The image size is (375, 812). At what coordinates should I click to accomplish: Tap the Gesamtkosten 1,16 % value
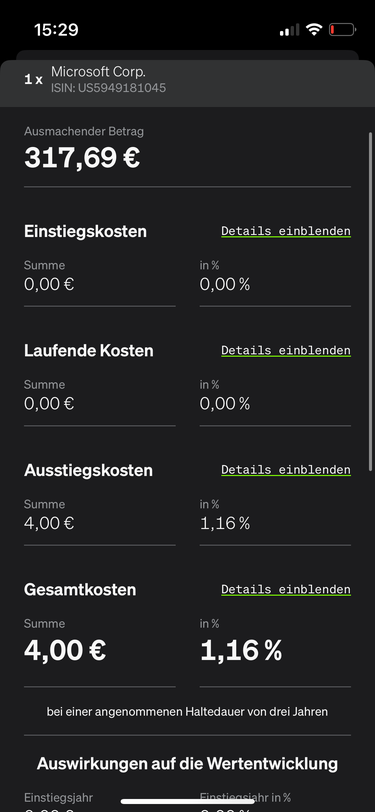click(241, 650)
